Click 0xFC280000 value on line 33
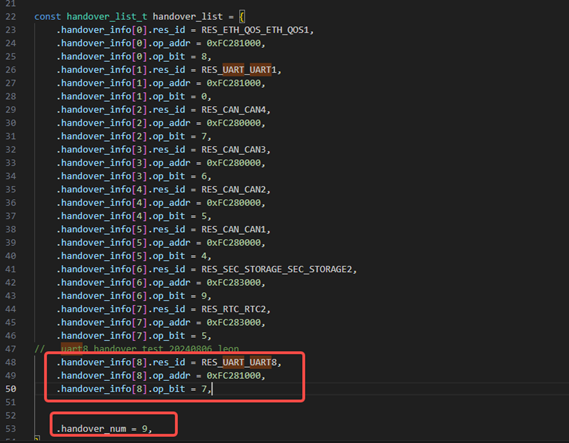The height and width of the screenshot is (443, 569). click(x=234, y=163)
